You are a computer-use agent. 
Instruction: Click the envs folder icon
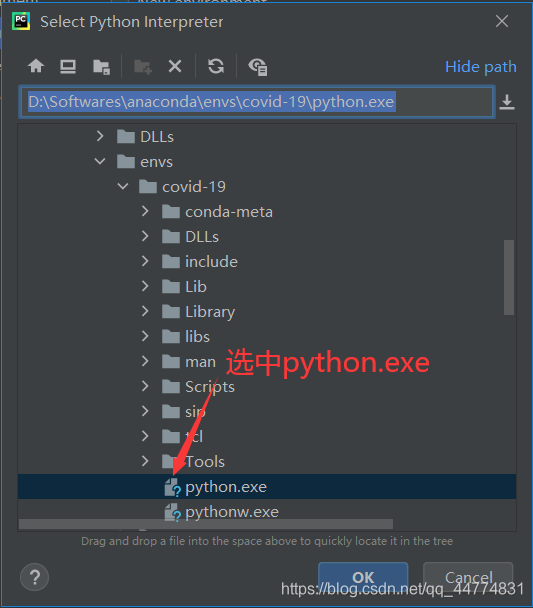pos(126,162)
